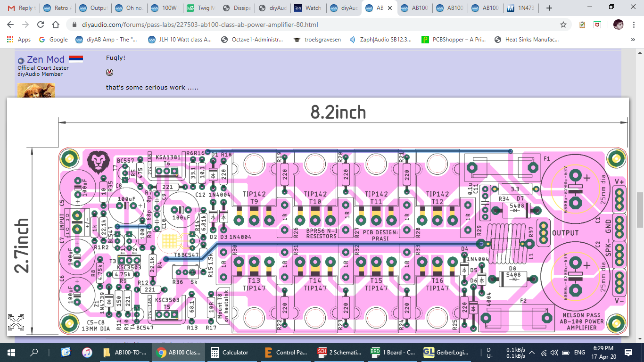Switch to the Gmail Reply tab
Viewport: 644px width, 362px height.
click(21, 8)
